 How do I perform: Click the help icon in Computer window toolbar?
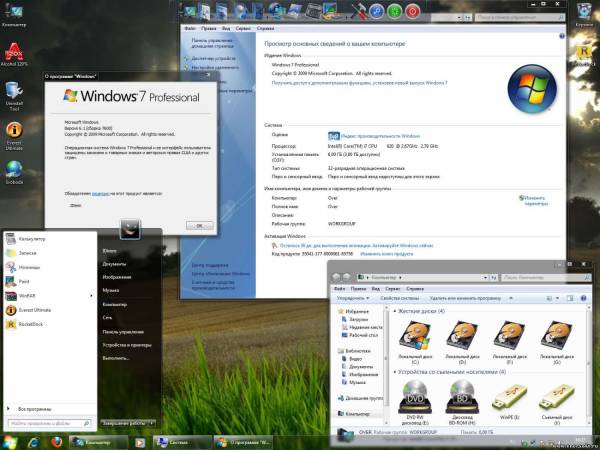[x=584, y=298]
